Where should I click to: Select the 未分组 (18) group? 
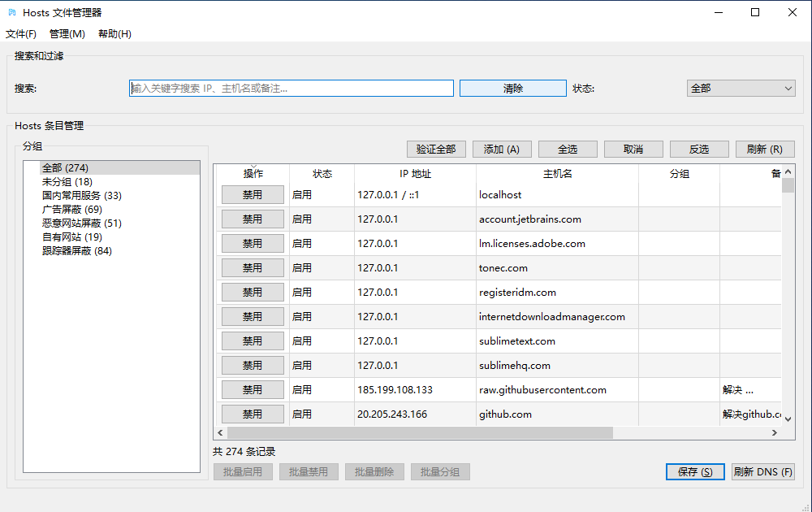coord(66,181)
